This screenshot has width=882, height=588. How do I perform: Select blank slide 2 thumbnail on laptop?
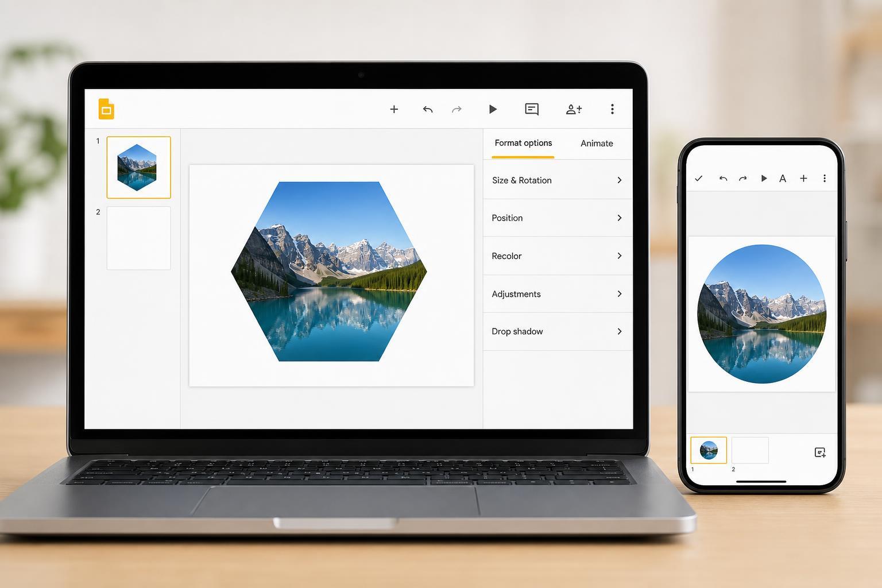pyautogui.click(x=139, y=238)
